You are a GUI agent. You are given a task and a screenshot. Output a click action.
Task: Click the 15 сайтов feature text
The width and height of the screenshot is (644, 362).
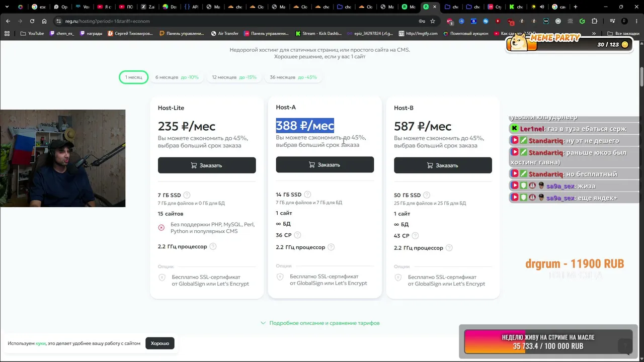pos(171,214)
